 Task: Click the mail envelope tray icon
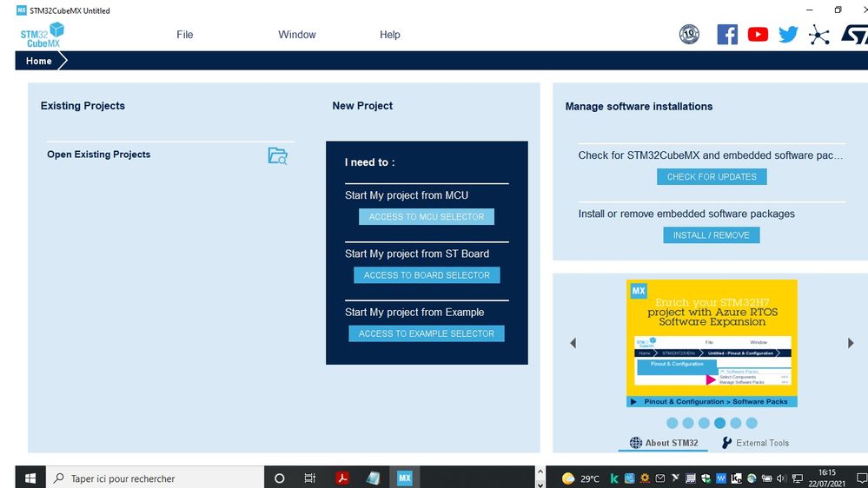pos(659,478)
